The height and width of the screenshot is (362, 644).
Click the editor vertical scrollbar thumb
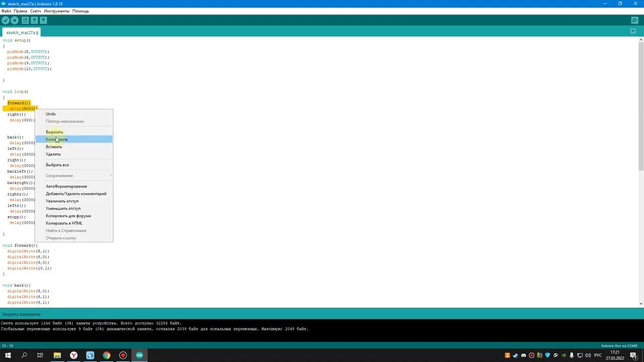(x=640, y=106)
